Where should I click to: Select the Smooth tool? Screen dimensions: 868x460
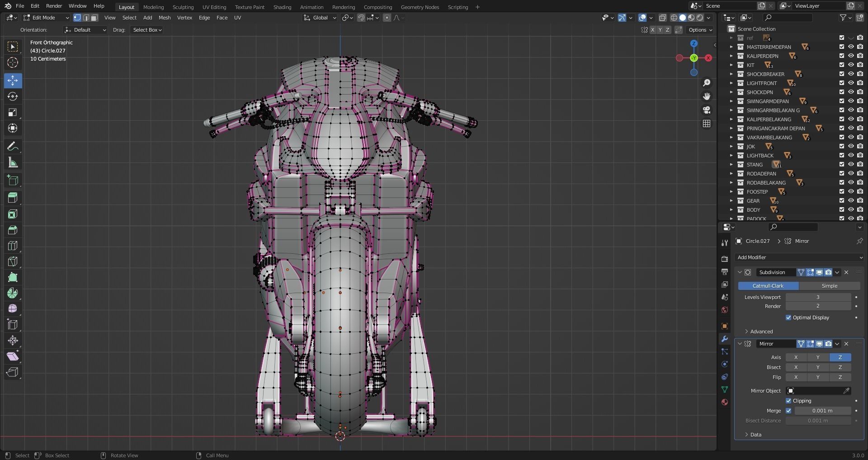pos(13,308)
